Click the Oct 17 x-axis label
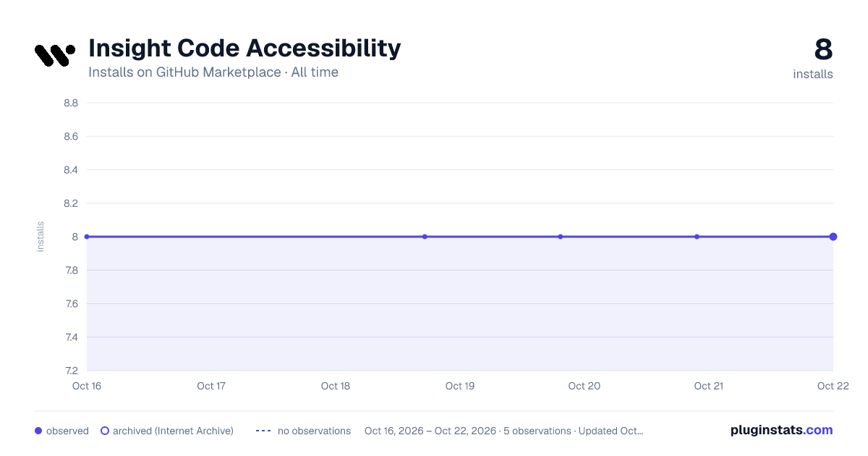 [211, 386]
